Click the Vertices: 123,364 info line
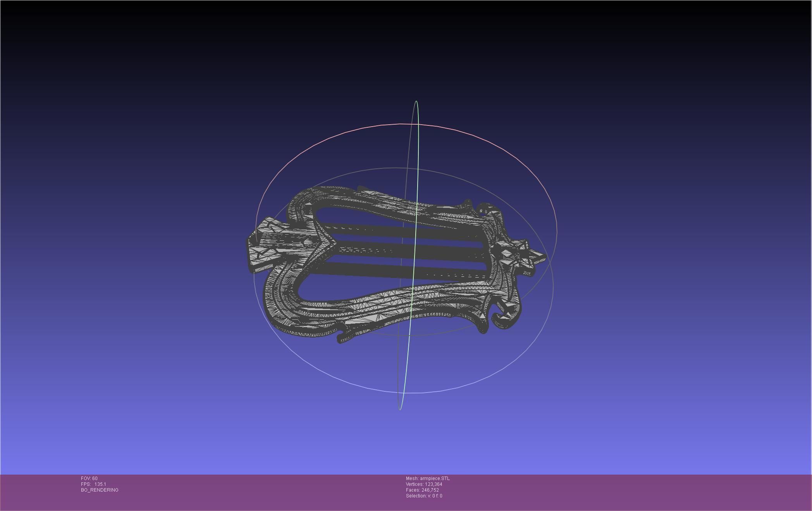 coord(424,484)
